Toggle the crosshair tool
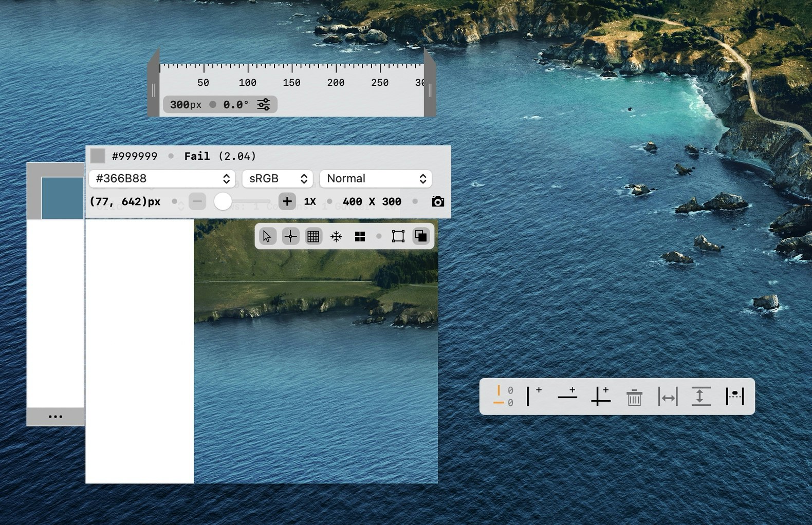Image resolution: width=812 pixels, height=525 pixels. pyautogui.click(x=291, y=236)
